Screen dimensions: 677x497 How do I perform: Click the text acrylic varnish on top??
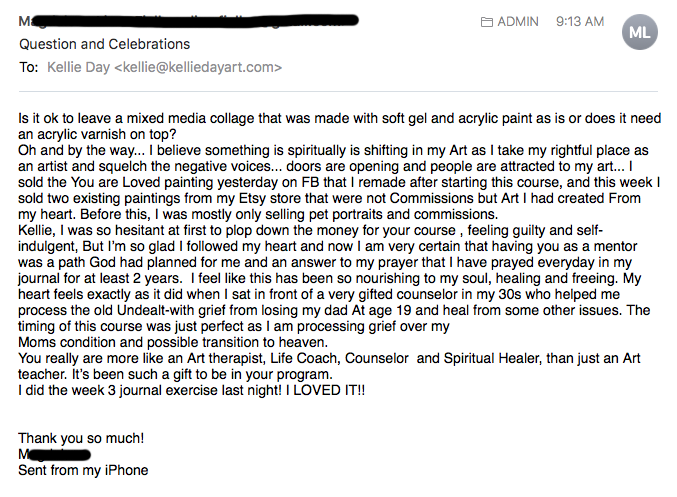click(107, 134)
